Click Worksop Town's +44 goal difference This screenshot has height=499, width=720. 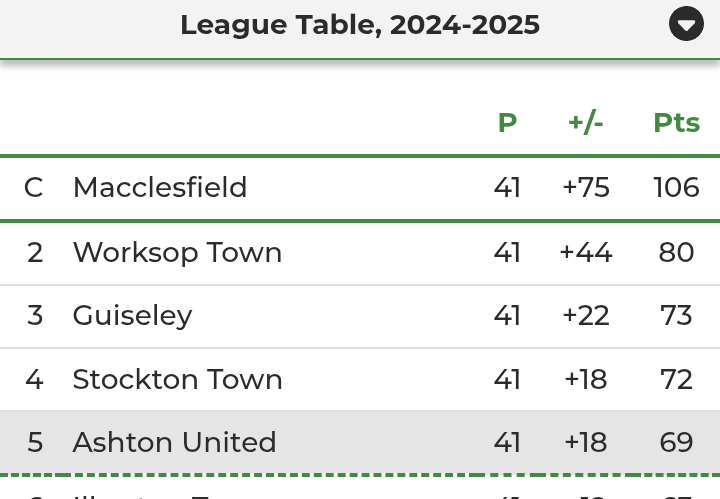click(585, 252)
